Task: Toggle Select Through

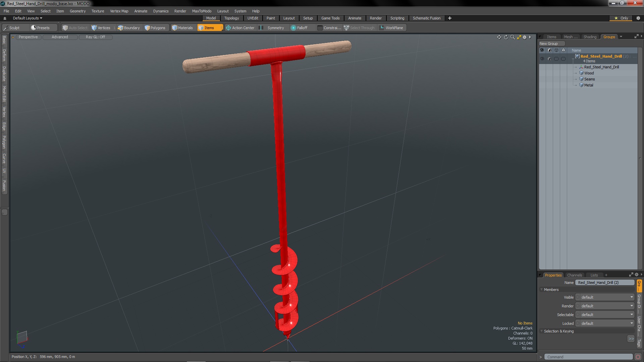Action: click(359, 28)
